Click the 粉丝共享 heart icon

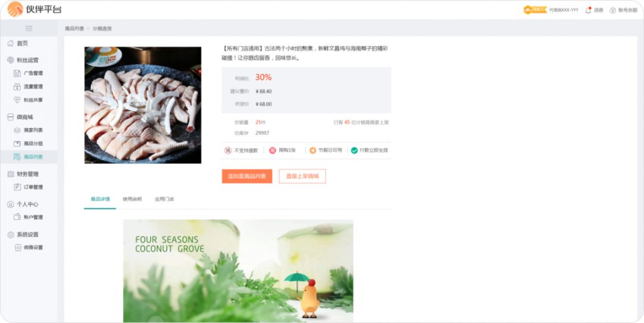click(x=17, y=100)
